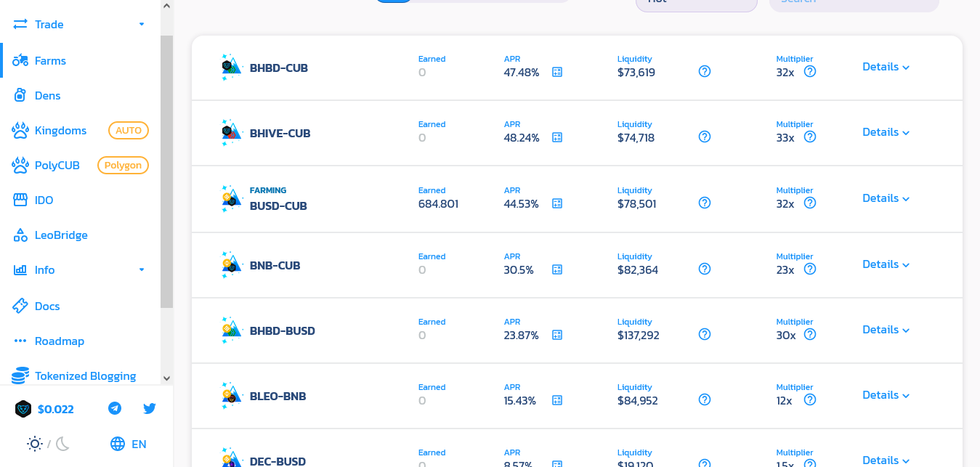Click APR value 48.24%

(x=522, y=138)
